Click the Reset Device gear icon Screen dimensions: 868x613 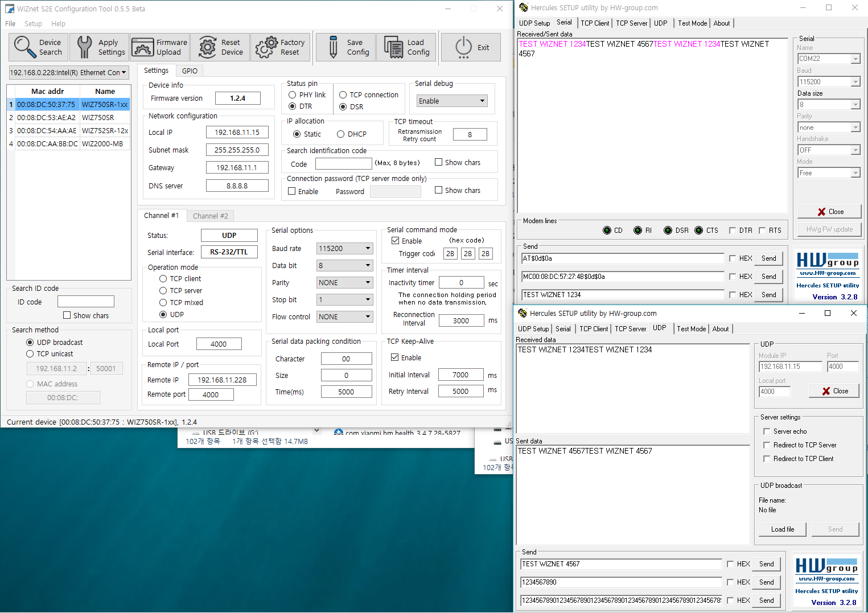point(207,47)
